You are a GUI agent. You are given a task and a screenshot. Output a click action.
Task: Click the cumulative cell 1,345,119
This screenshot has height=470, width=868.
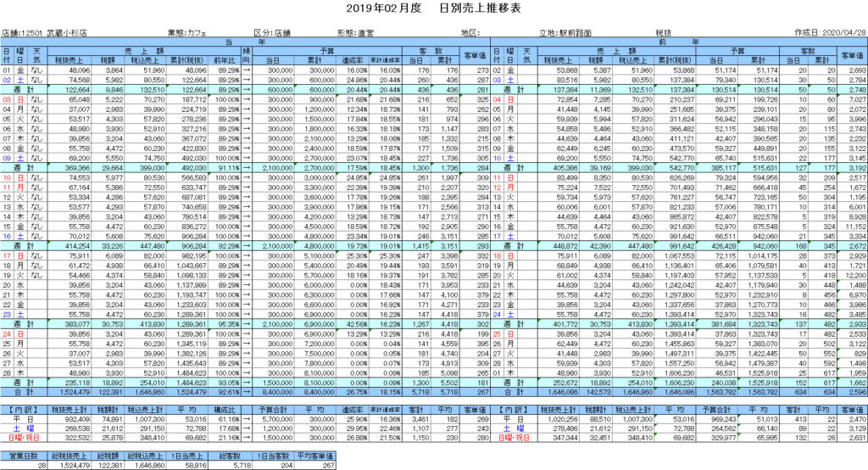[192, 344]
